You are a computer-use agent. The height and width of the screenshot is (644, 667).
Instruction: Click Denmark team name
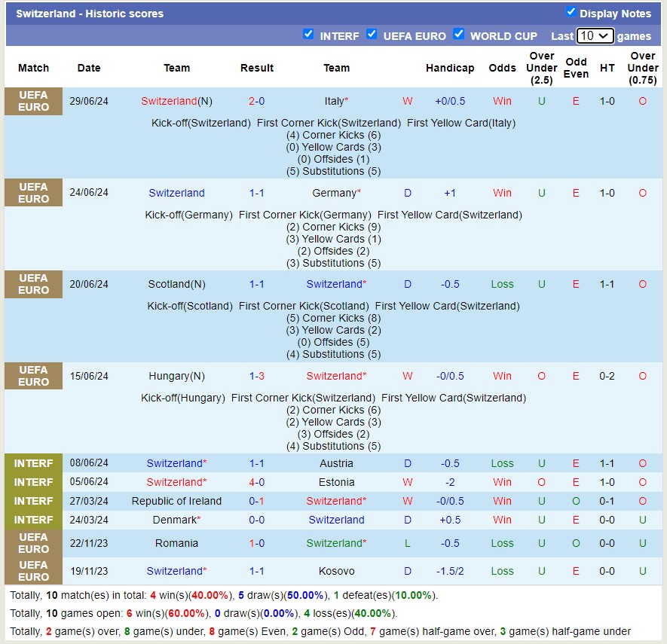(x=176, y=520)
